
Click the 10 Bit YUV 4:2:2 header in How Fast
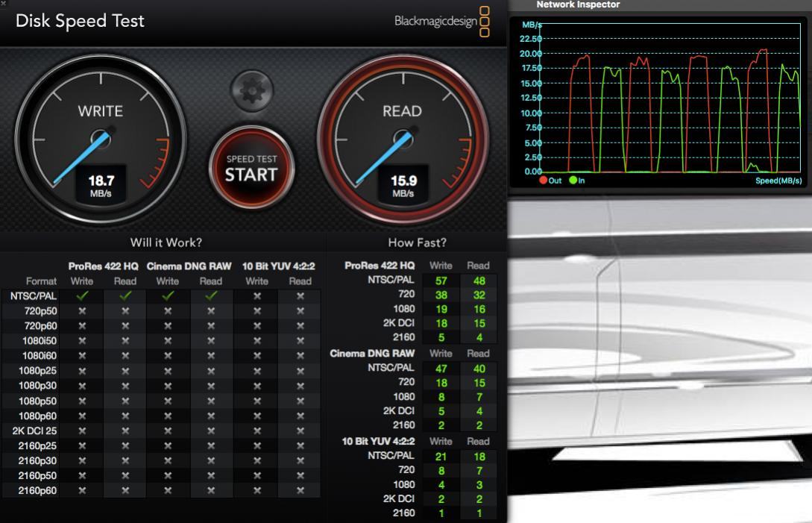pos(378,442)
